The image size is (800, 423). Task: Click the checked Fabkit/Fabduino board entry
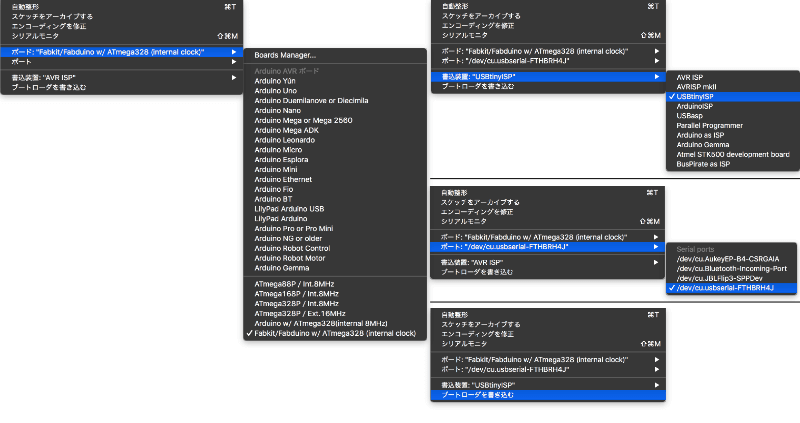point(335,333)
